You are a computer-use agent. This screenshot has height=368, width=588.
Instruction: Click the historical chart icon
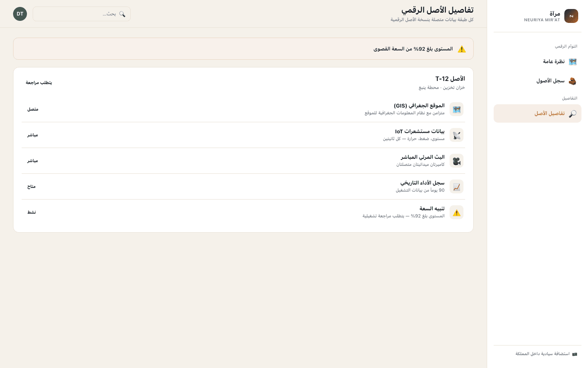tap(457, 186)
